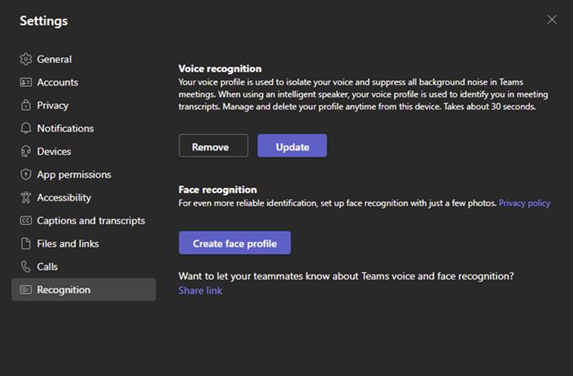Click the App permissions shield icon
The height and width of the screenshot is (376, 573).
(26, 174)
